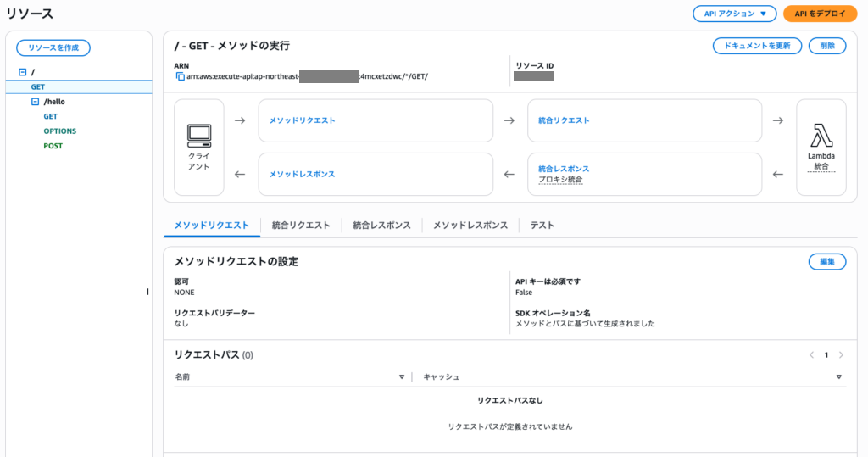Click sort arrow on キャッシュ column

[x=838, y=376]
